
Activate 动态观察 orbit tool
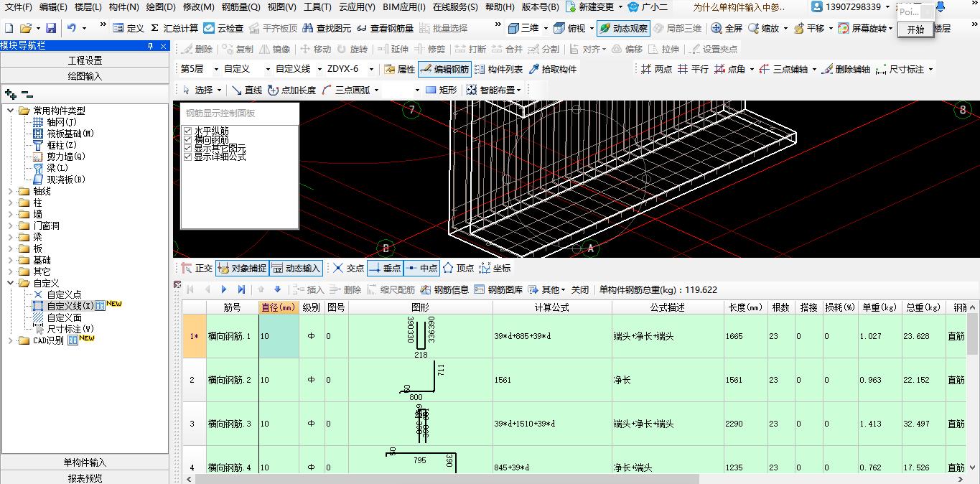623,28
